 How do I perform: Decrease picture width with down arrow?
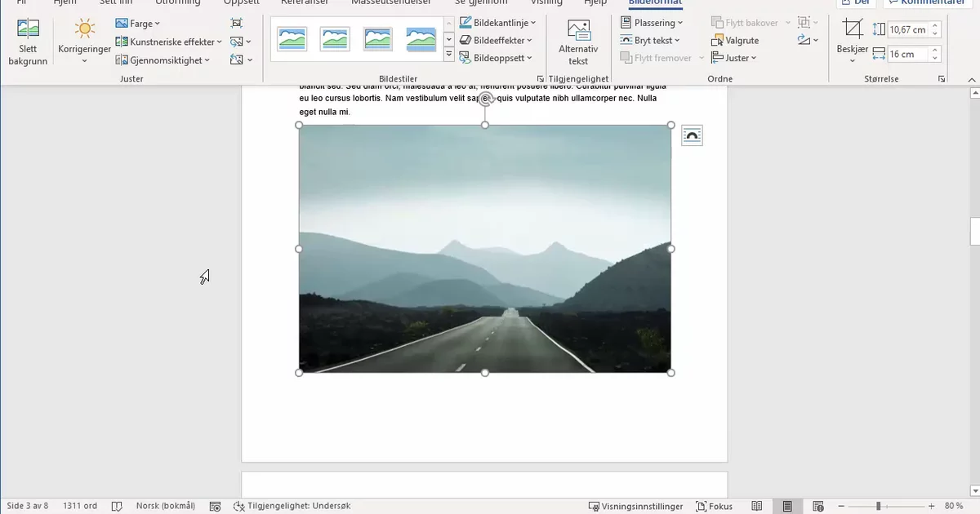[935, 58]
